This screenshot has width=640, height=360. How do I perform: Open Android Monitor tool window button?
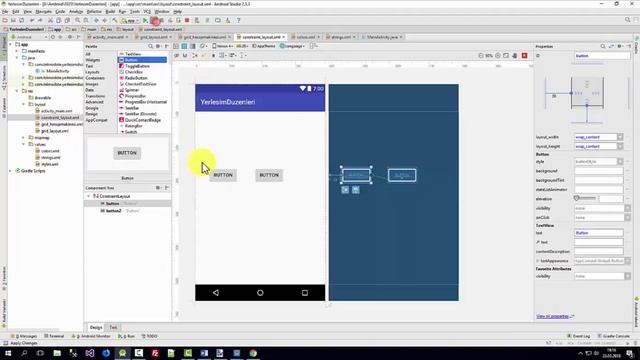coord(91,336)
